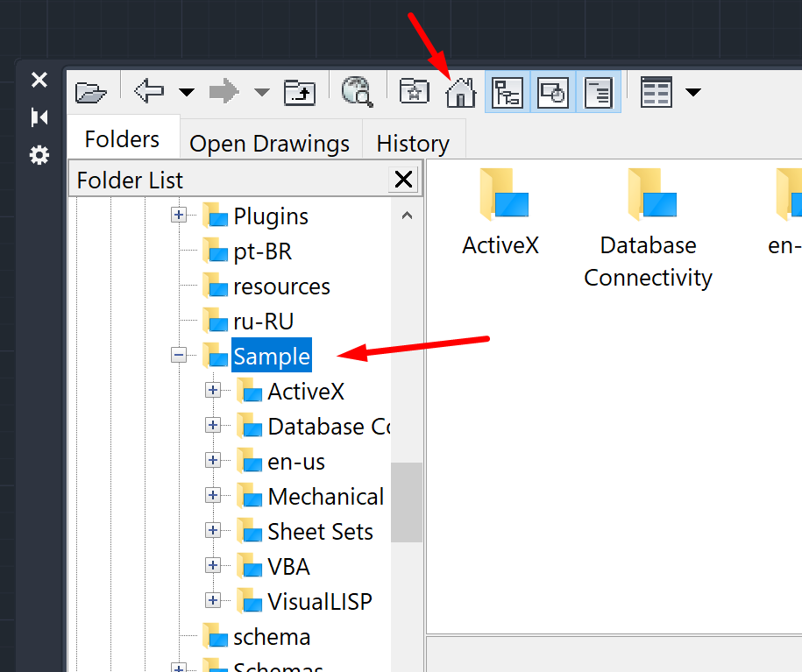This screenshot has width=802, height=672.
Task: Switch to the History tab
Action: click(x=413, y=143)
